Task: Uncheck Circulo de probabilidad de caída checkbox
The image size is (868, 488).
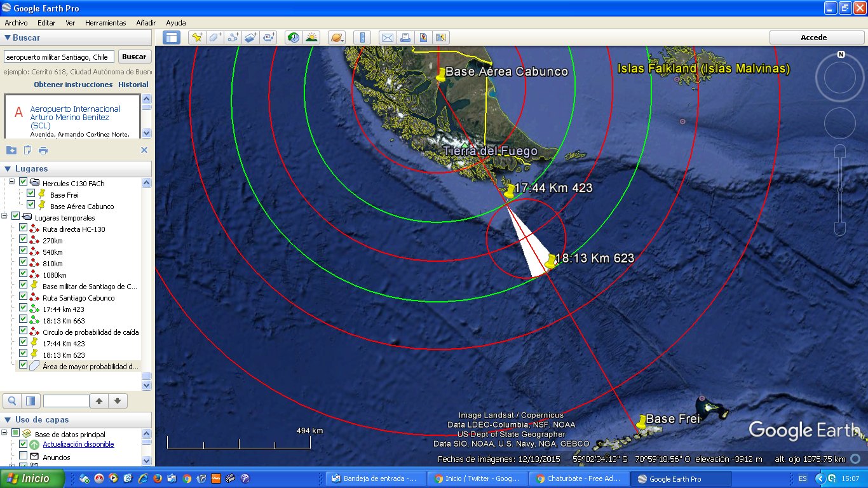Action: click(x=24, y=332)
